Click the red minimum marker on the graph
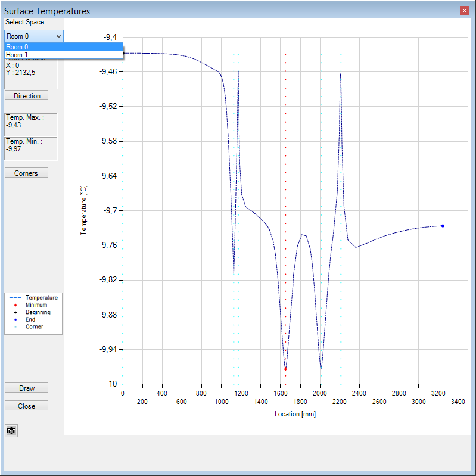Image resolution: width=476 pixels, height=476 pixels. 285,369
